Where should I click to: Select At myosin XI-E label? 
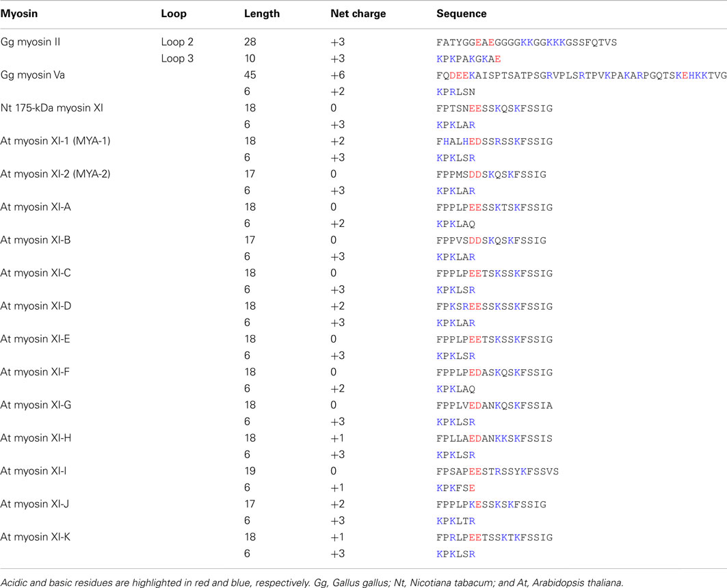(x=35, y=339)
